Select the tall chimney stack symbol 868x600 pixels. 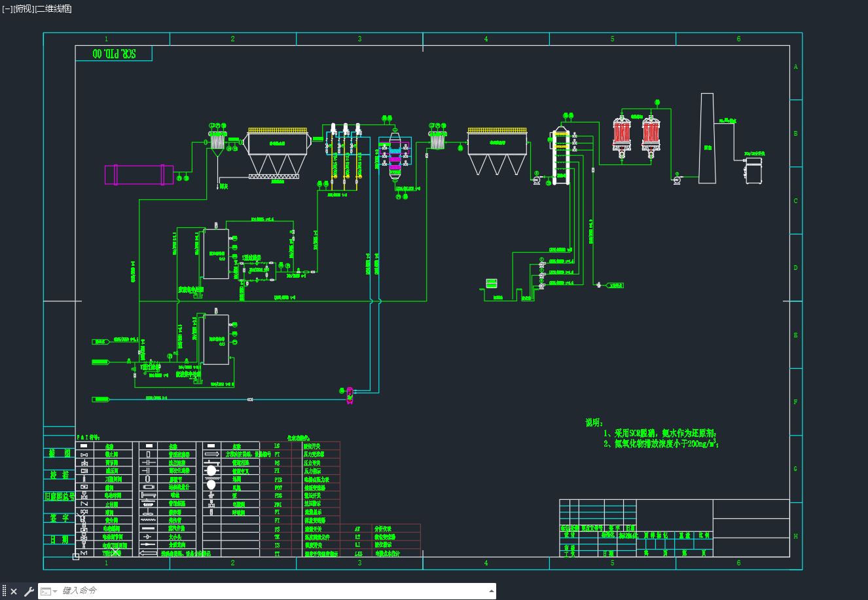tap(707, 138)
